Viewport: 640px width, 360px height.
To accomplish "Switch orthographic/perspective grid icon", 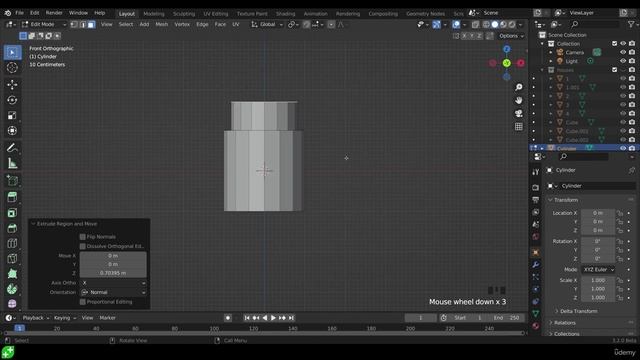I will click(x=519, y=127).
